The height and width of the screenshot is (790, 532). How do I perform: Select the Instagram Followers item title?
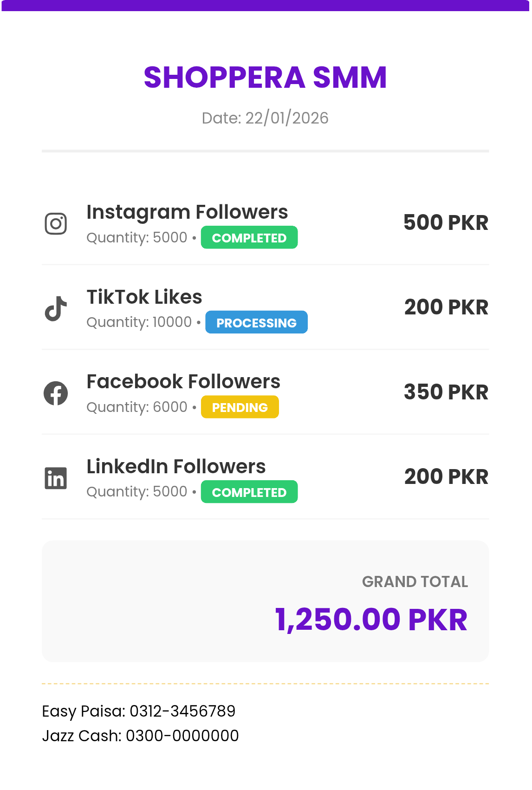[187, 212]
